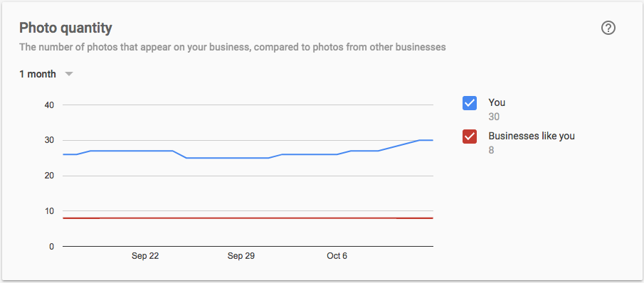This screenshot has height=283, width=644.
Task: Uncheck the red Businesses like you checkbox
Action: click(470, 137)
